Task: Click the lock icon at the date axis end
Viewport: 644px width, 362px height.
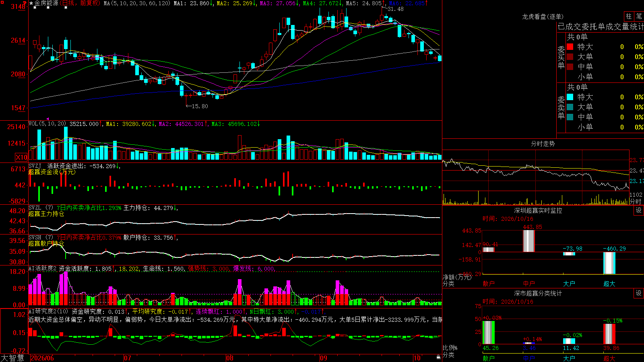Action: pos(439,357)
